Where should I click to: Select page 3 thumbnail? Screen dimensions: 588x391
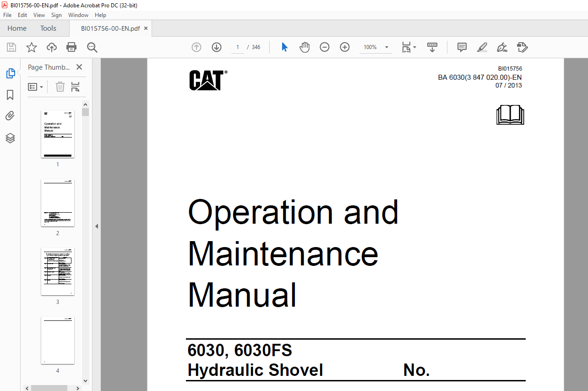point(58,271)
